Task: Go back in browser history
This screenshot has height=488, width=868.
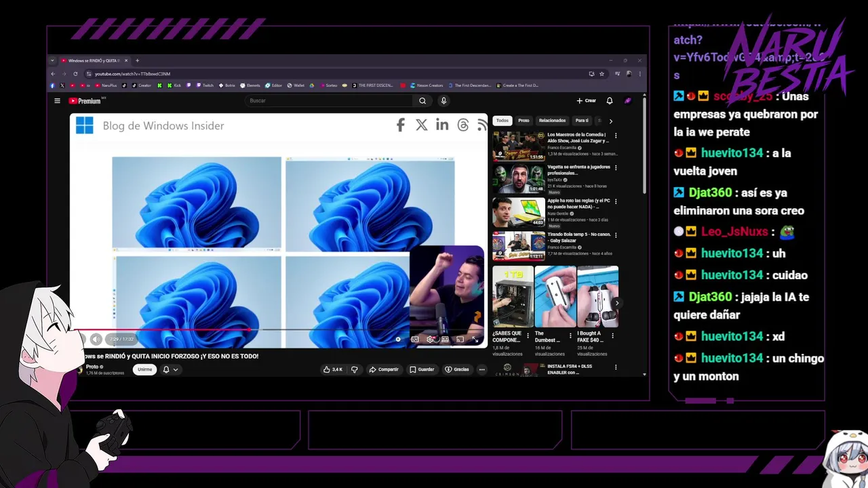Action: [x=53, y=74]
